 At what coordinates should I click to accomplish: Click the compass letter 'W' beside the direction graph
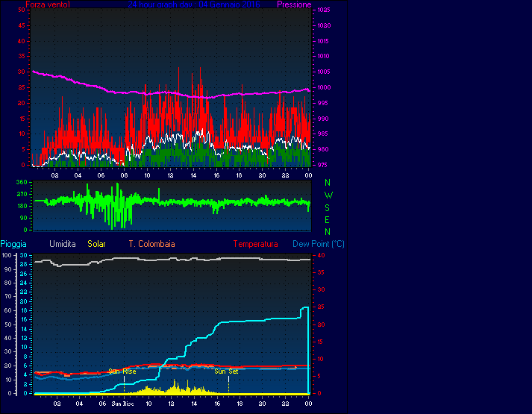328,195
